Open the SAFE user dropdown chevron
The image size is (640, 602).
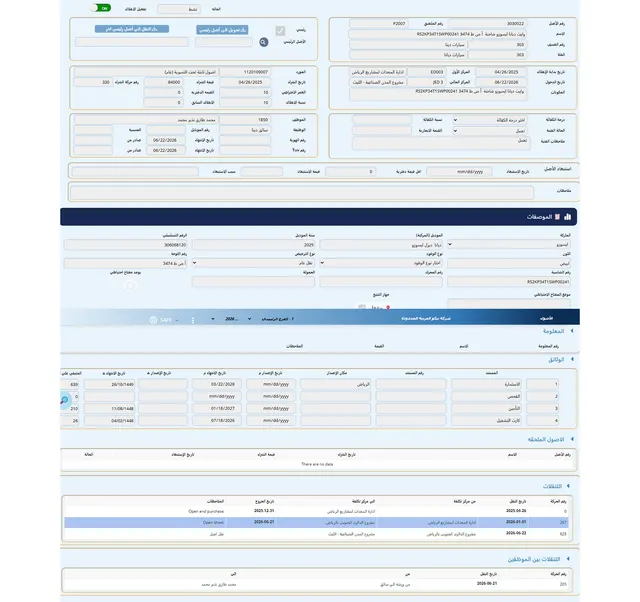177,320
